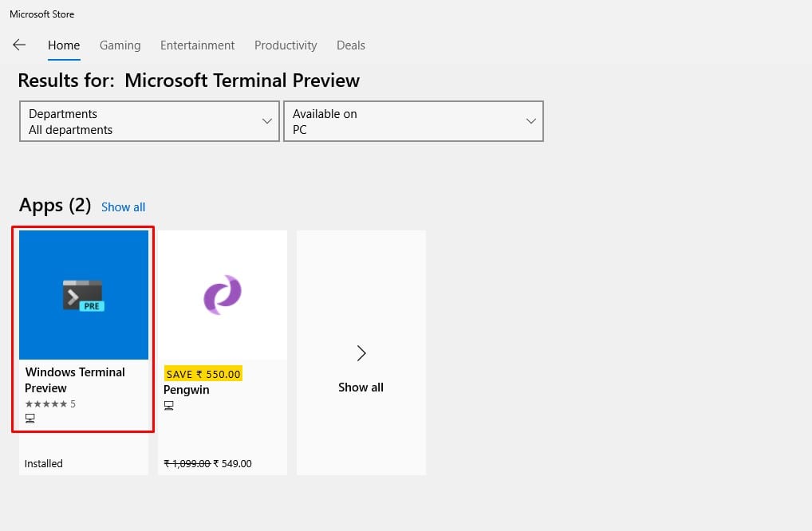The image size is (812, 531).
Task: Open the Windows Terminal Preview app thumbnail
Action: [84, 295]
